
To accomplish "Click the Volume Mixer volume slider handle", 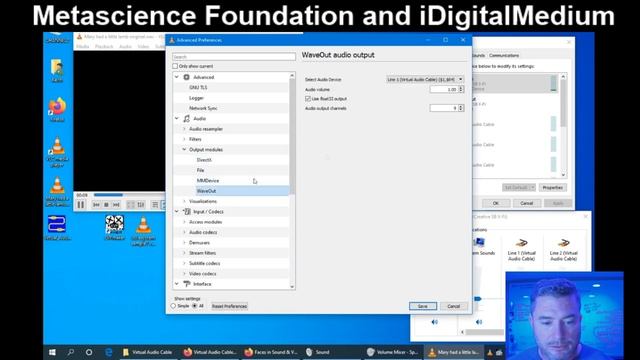I will (478, 299).
